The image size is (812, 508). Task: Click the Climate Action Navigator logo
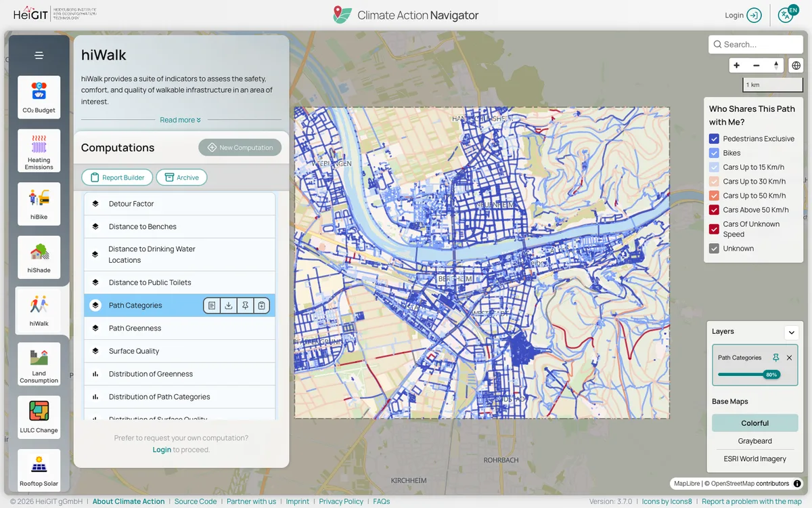[x=406, y=15]
